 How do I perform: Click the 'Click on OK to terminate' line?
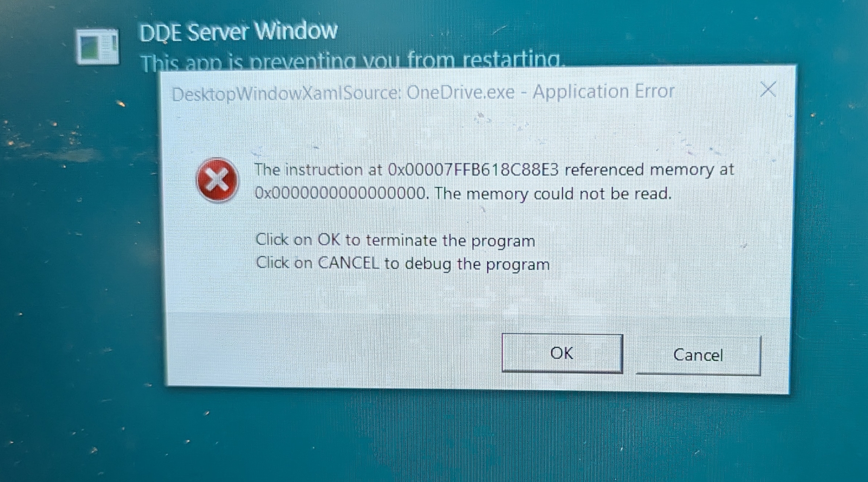[395, 240]
